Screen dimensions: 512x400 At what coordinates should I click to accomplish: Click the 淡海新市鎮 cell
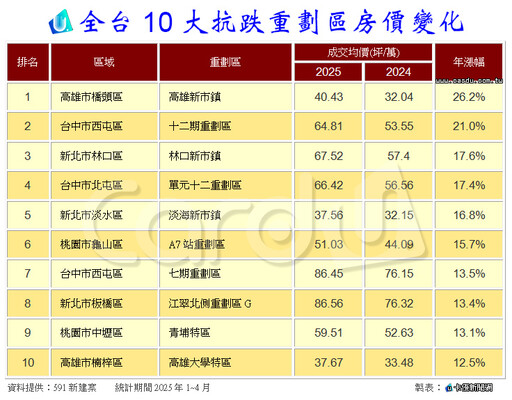[x=225, y=215]
